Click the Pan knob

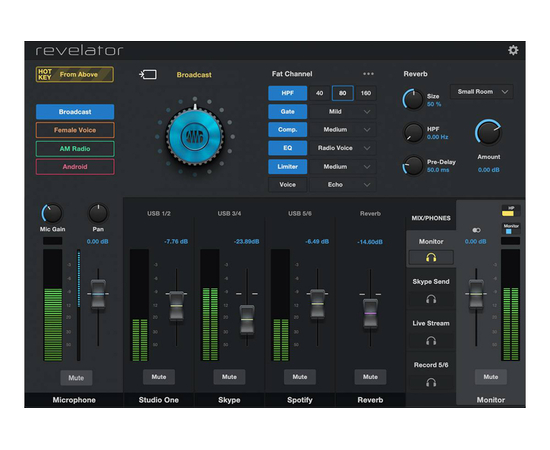click(98, 213)
